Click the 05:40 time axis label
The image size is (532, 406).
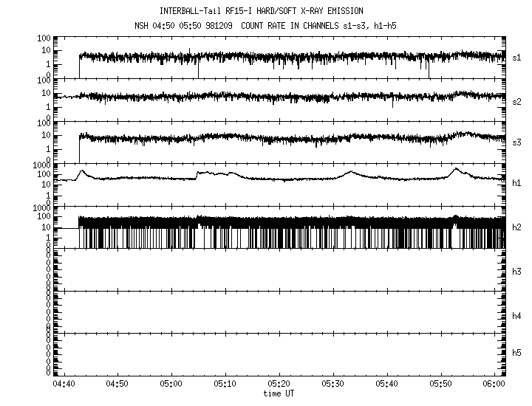387,385
